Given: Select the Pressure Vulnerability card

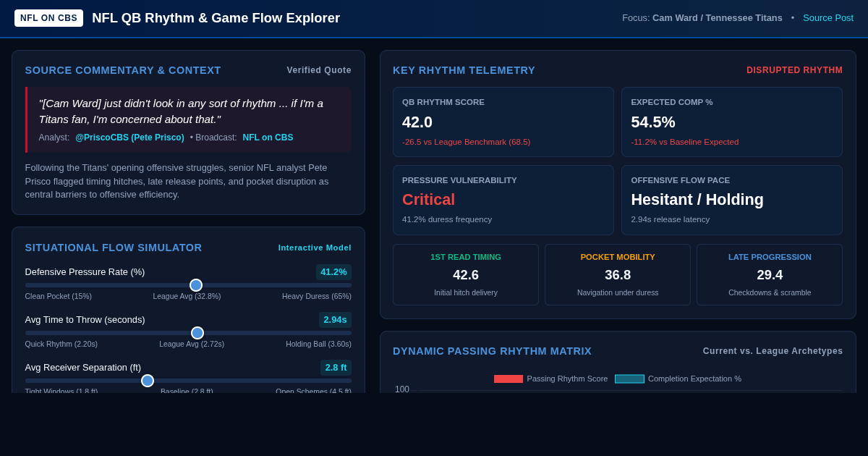Looking at the screenshot, I should (x=503, y=200).
